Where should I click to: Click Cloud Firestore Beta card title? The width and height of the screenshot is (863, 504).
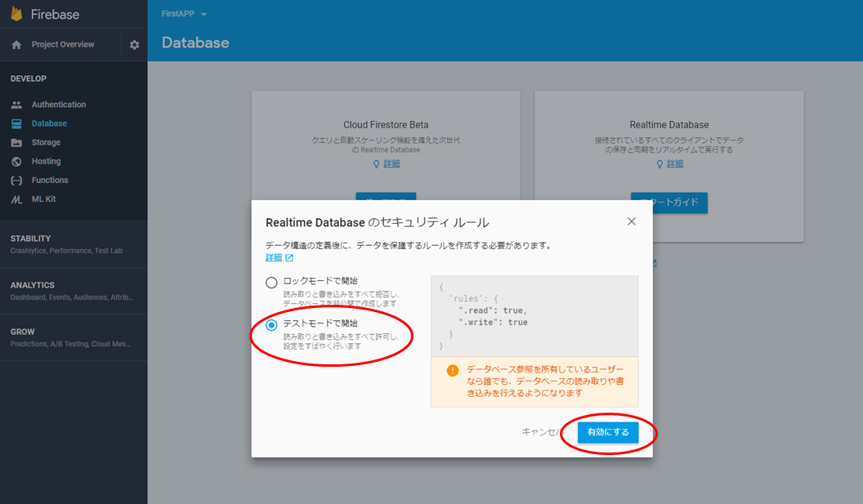pyautogui.click(x=386, y=125)
